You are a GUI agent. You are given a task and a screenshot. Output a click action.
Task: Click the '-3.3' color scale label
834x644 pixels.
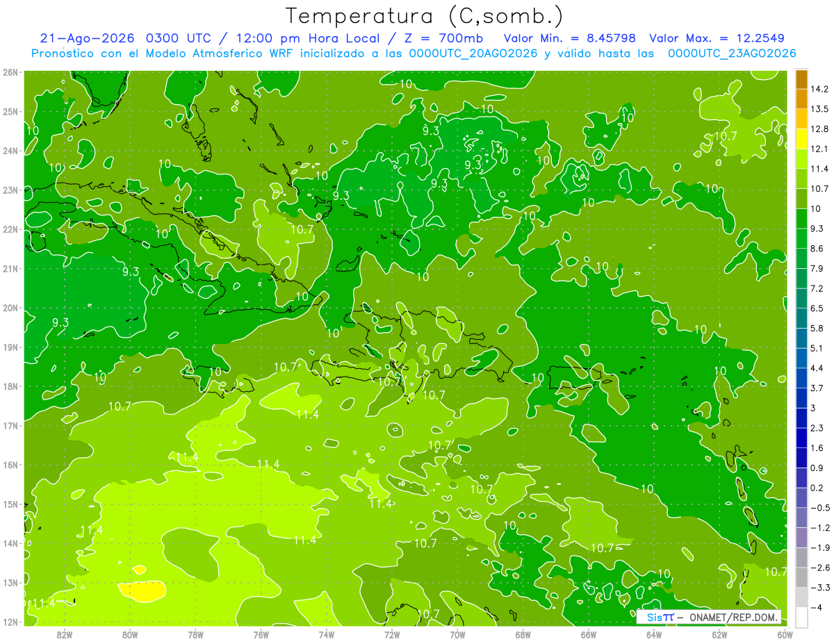coord(820,588)
